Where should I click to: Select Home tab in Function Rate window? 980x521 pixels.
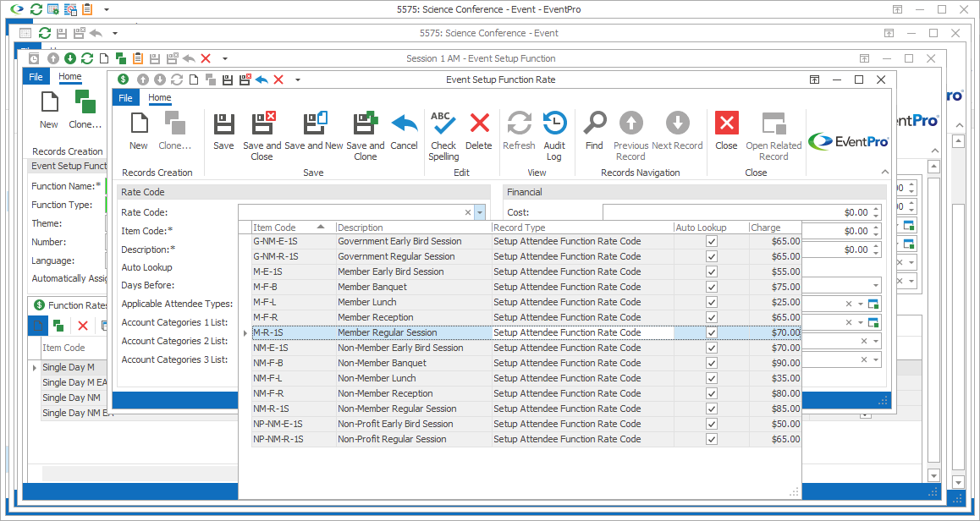point(159,97)
